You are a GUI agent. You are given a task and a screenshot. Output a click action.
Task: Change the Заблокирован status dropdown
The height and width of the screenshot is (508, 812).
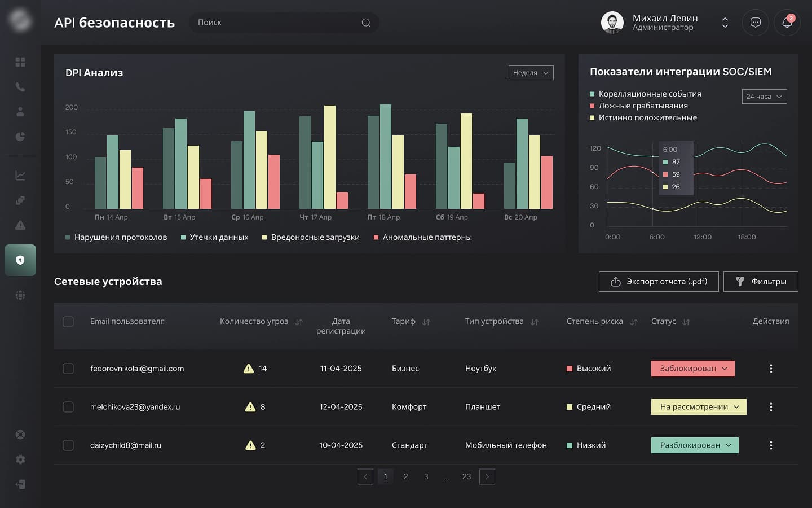pyautogui.click(x=692, y=369)
